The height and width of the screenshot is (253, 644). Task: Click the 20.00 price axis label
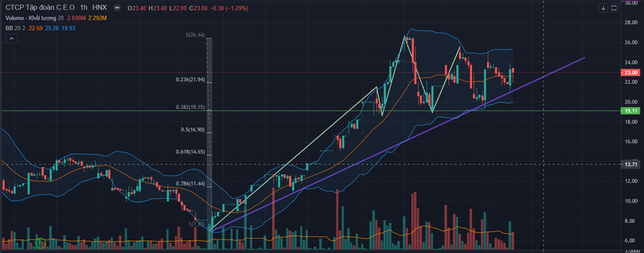click(x=631, y=101)
